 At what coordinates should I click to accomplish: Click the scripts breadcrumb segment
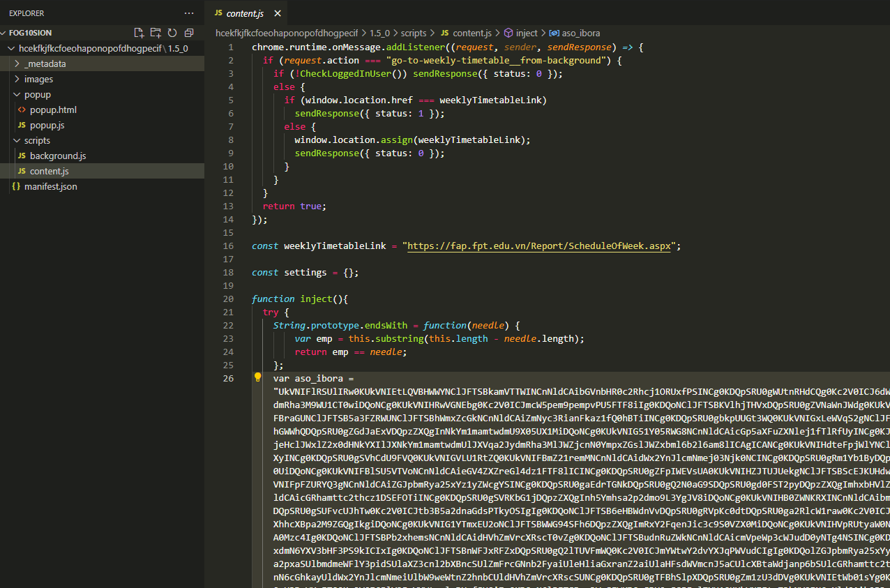pyautogui.click(x=414, y=33)
